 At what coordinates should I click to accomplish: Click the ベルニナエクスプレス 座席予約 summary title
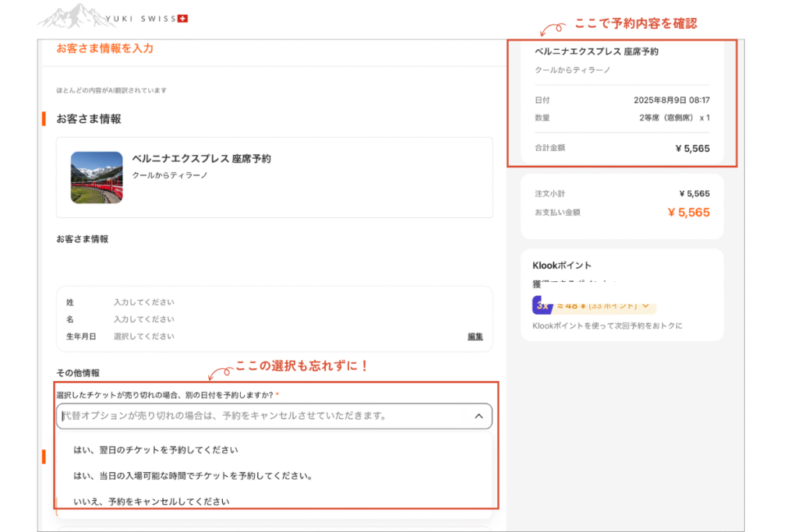[596, 51]
